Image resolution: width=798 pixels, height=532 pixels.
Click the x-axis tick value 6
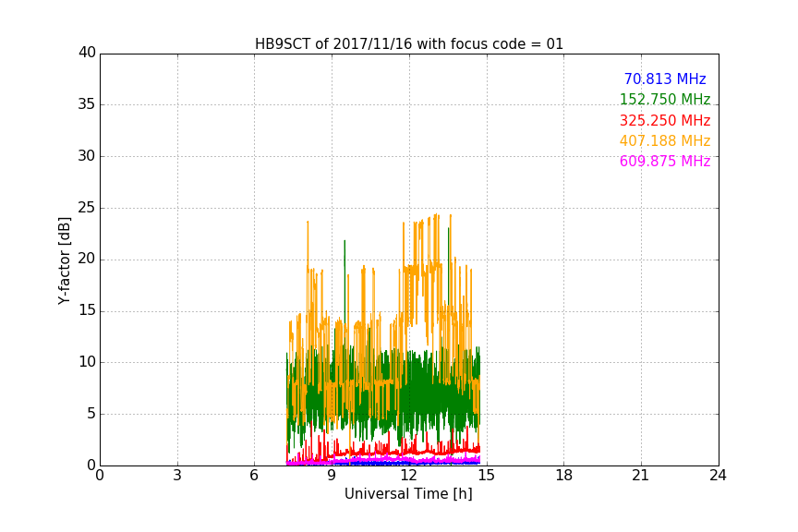pyautogui.click(x=255, y=475)
